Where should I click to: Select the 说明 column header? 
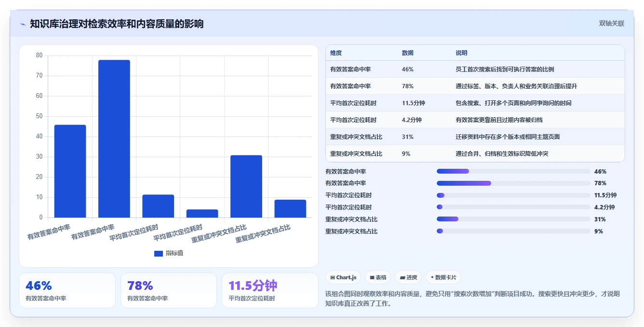coord(461,53)
